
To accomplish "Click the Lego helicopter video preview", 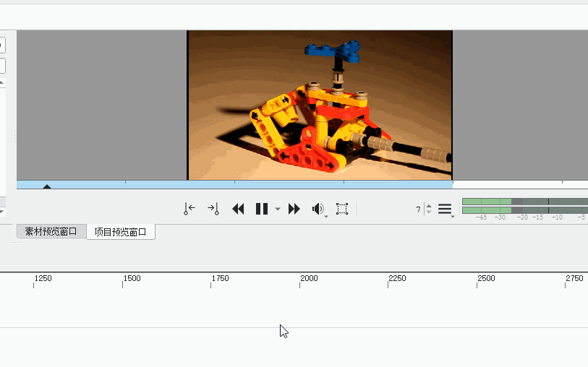I will click(320, 105).
